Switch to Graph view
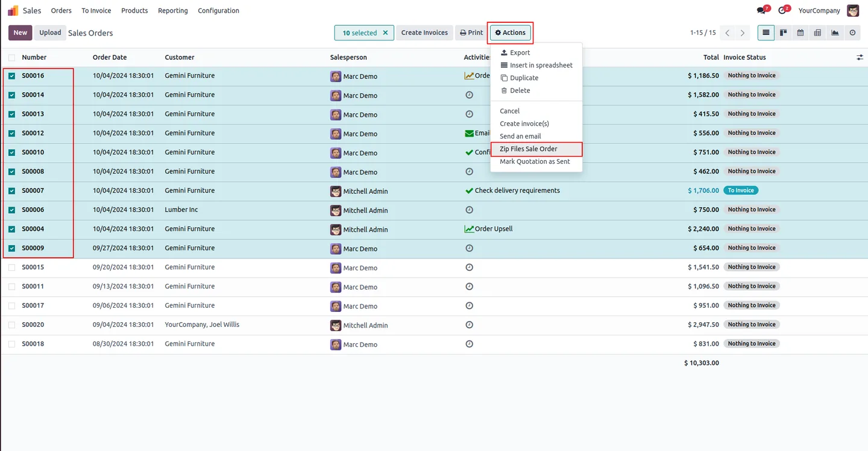 click(835, 33)
